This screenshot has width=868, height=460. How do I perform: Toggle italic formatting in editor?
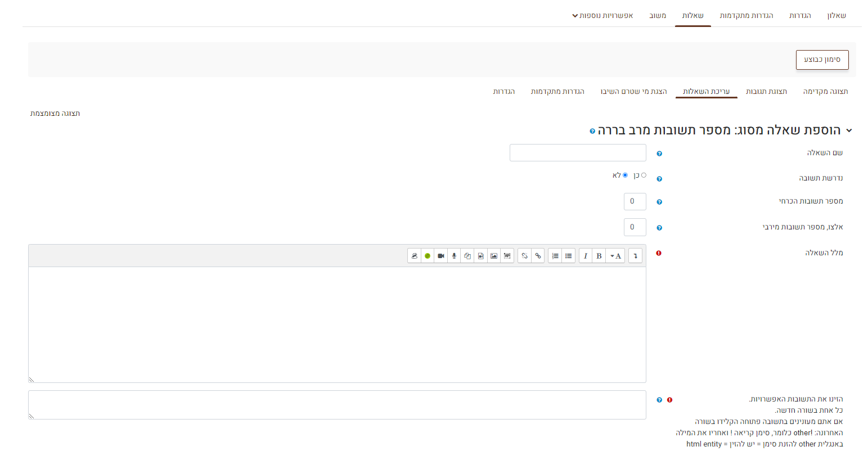click(586, 256)
